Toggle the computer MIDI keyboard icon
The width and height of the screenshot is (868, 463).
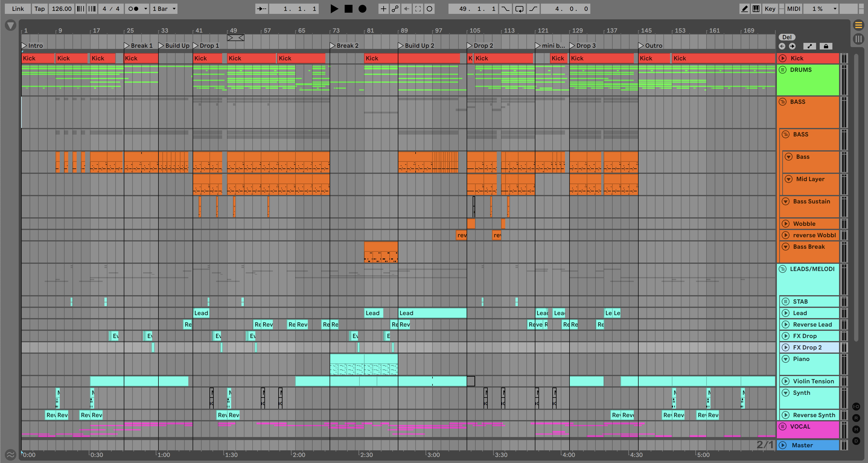(x=756, y=9)
